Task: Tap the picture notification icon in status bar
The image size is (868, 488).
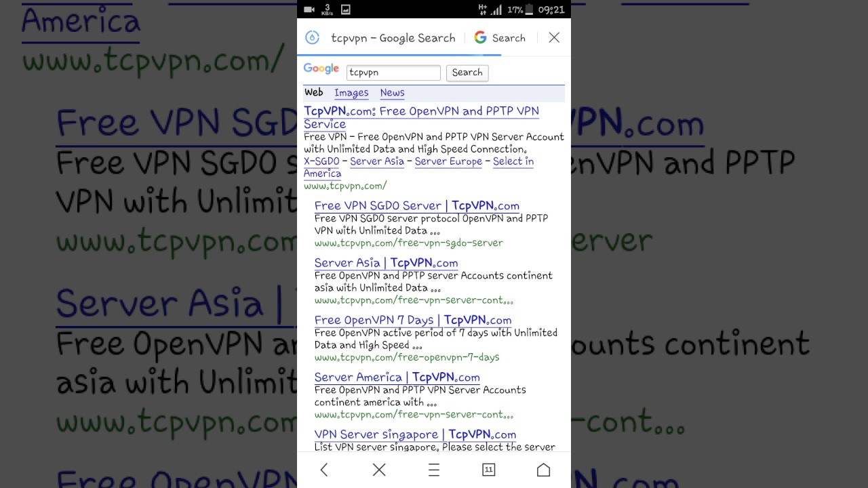Action: [x=346, y=9]
